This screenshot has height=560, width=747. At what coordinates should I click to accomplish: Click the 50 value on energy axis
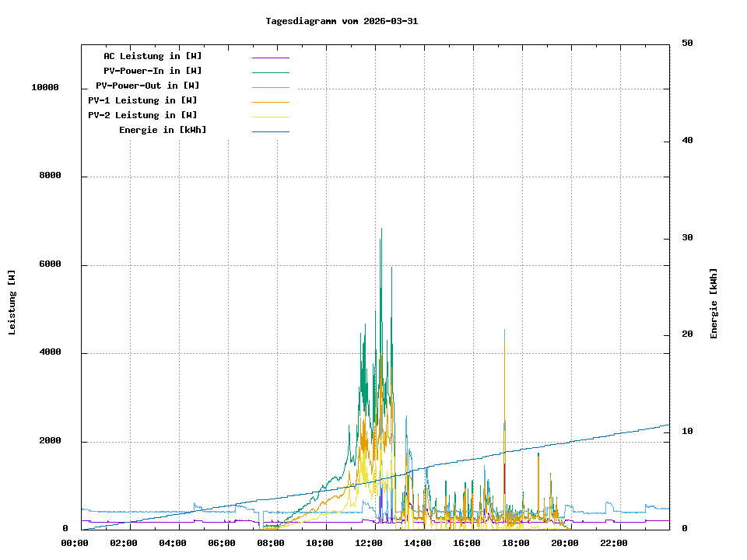click(687, 44)
